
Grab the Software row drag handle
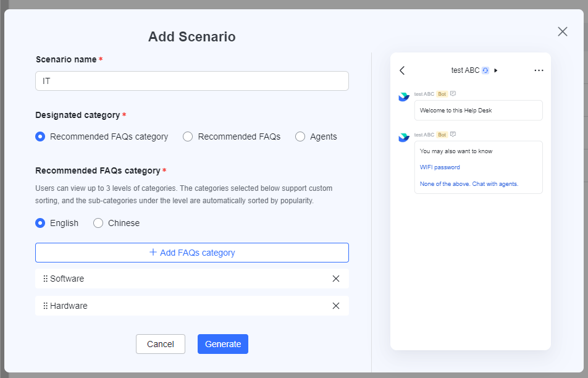point(45,279)
